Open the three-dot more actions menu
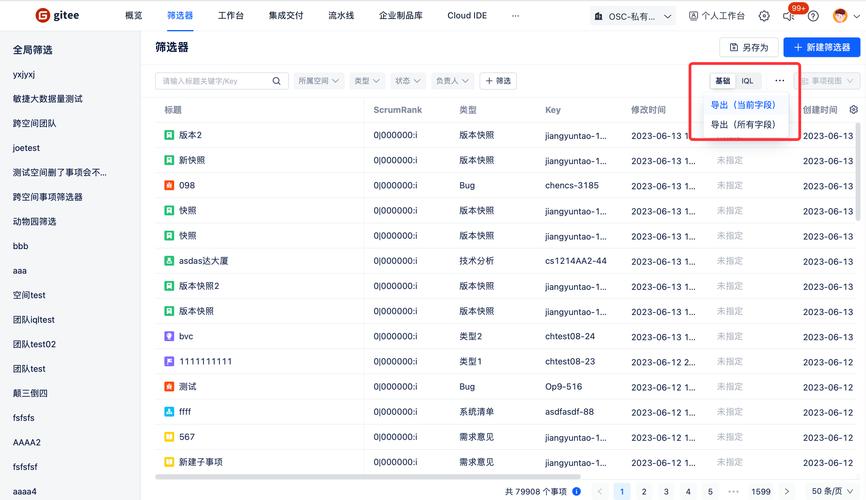 [779, 81]
